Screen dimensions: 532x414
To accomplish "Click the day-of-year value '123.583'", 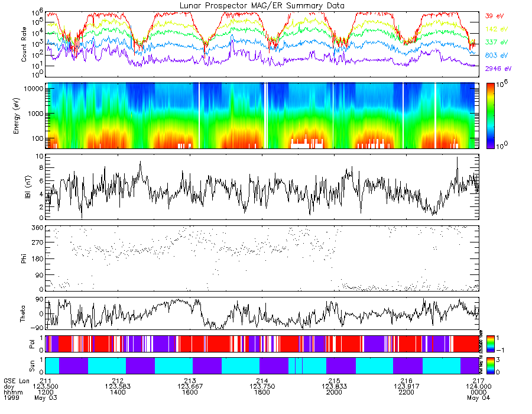I will pos(118,387).
